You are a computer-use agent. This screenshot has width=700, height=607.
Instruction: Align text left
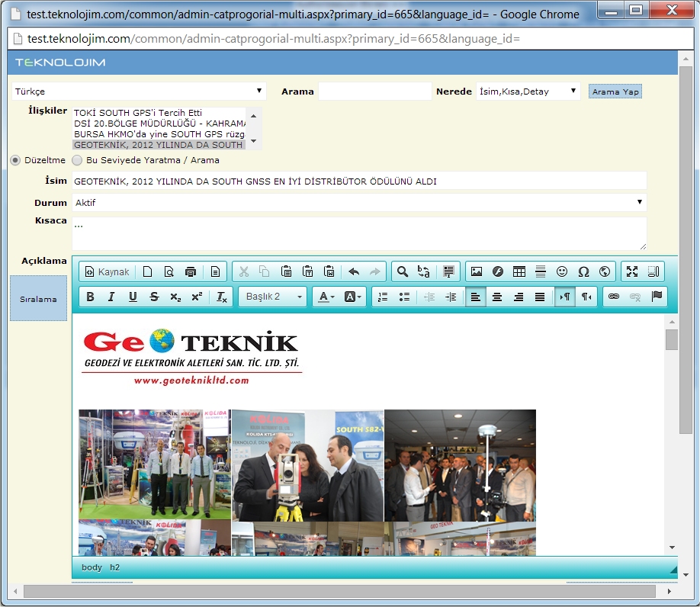[x=476, y=297]
